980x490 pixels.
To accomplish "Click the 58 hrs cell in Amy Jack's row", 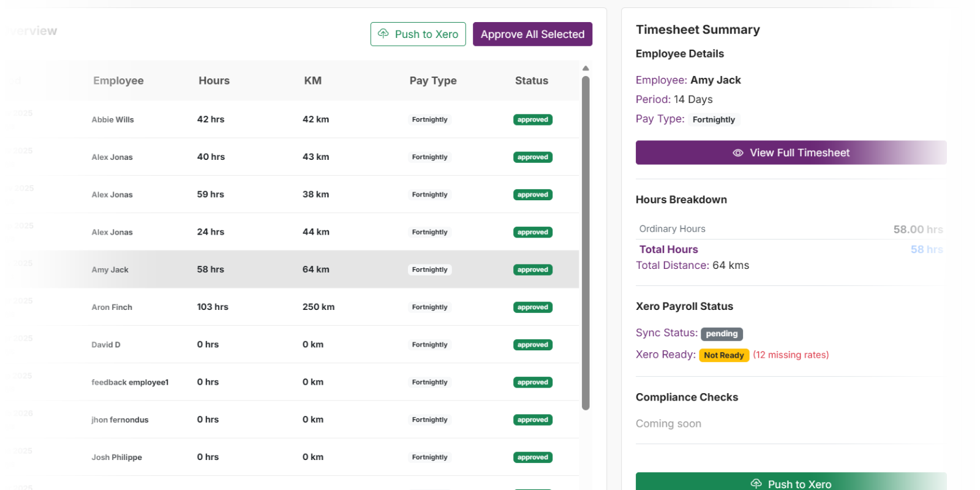I will click(x=211, y=269).
